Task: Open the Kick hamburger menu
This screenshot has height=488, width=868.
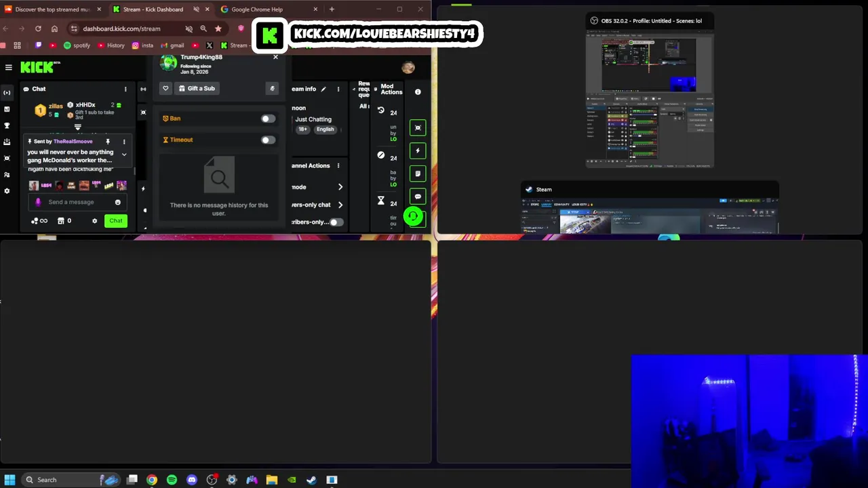Action: (x=8, y=67)
